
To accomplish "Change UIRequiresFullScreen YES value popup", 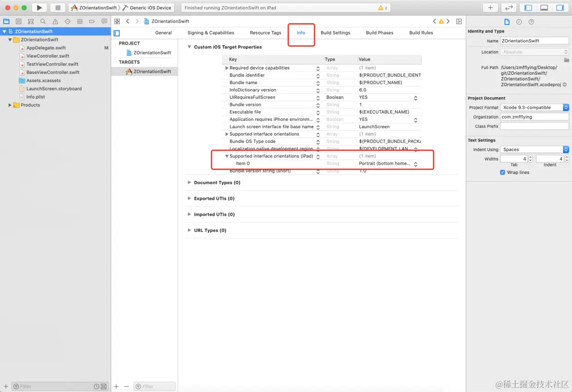I will point(415,98).
